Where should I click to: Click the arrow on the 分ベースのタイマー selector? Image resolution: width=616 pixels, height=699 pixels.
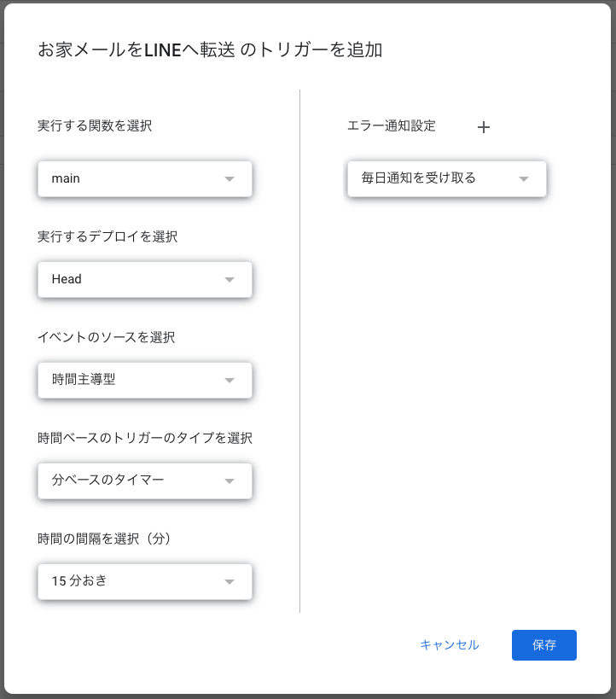pyautogui.click(x=230, y=481)
